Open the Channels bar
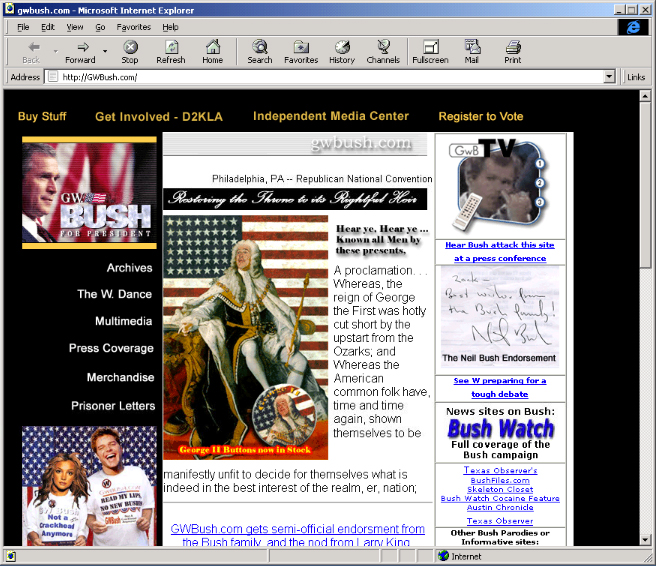 click(383, 51)
